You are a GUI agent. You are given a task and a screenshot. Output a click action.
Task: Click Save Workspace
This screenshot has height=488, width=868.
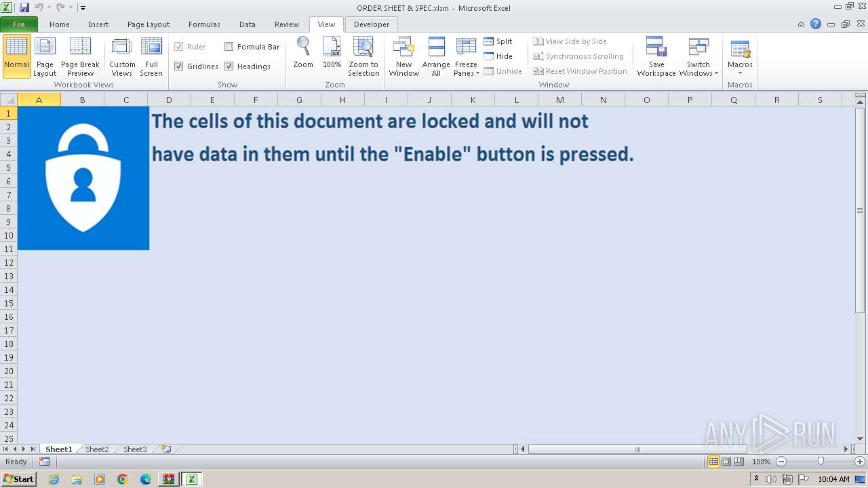(656, 56)
